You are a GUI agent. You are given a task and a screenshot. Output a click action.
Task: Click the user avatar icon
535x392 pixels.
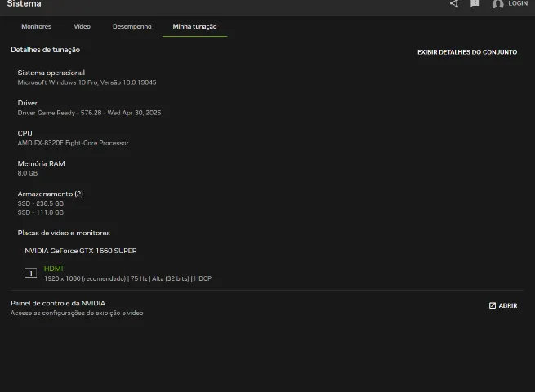tap(497, 4)
